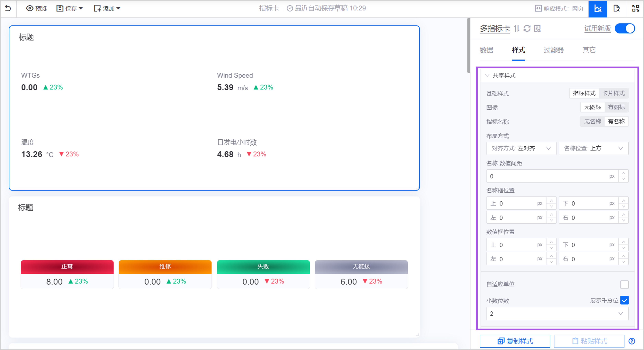Open the 对齐方式 dropdown
This screenshot has height=350, width=644.
pos(521,148)
